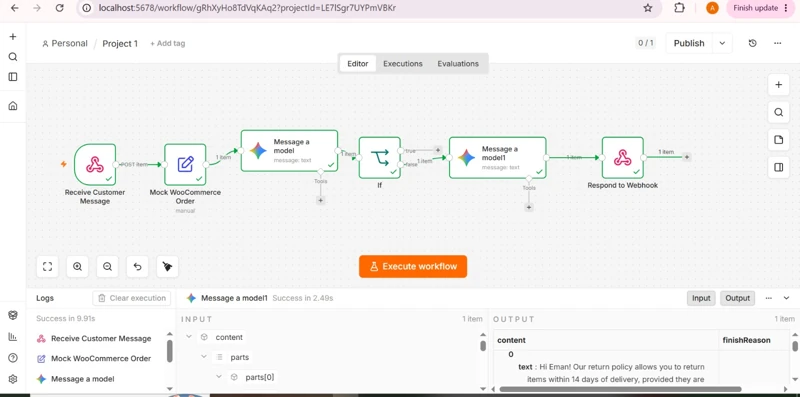This screenshot has height=397, width=800.
Task: Select the Mock WooCommerce Order node
Action: coord(185,164)
